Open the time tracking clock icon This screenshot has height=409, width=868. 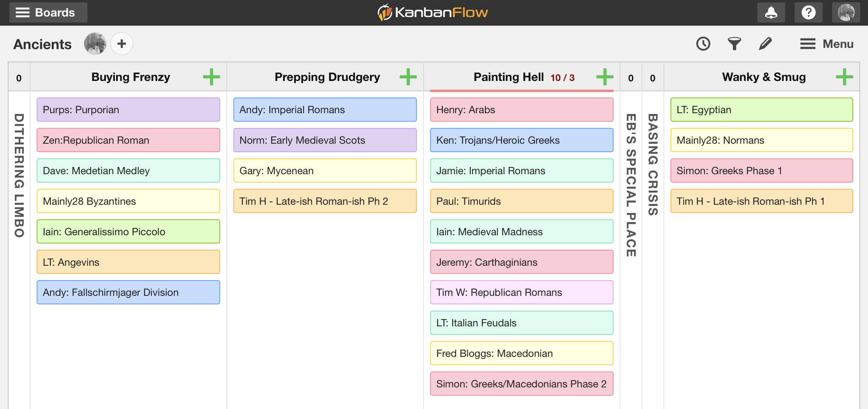click(703, 44)
